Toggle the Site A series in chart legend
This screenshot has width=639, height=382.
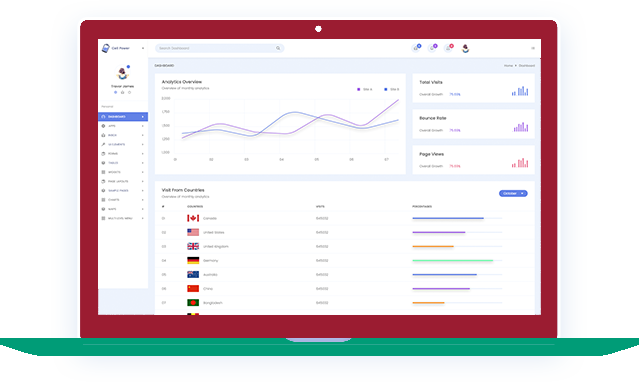(x=365, y=89)
